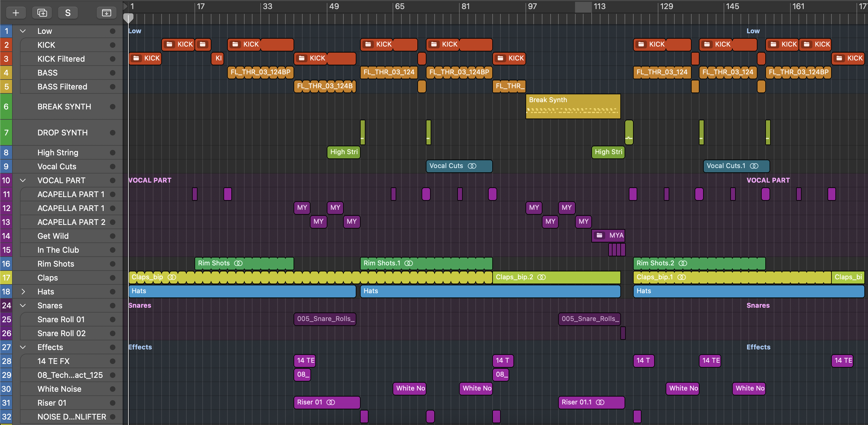Toggle the dot on White Noise track
The image size is (868, 425).
click(x=113, y=389)
